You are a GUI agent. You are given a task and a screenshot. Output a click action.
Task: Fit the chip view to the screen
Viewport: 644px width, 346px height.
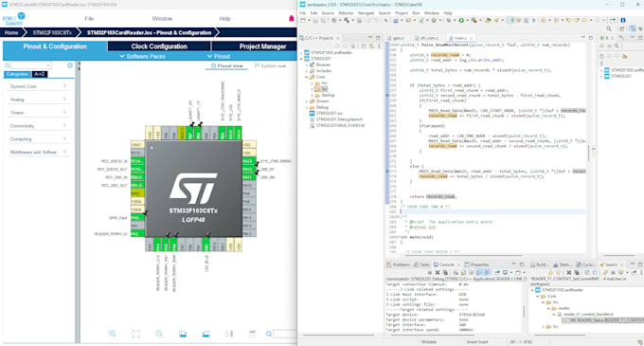[136, 334]
